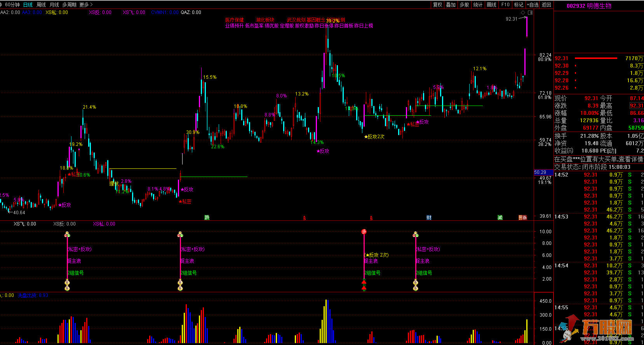
Task: Activate the 画线 drawing tool
Action: (x=492, y=5)
